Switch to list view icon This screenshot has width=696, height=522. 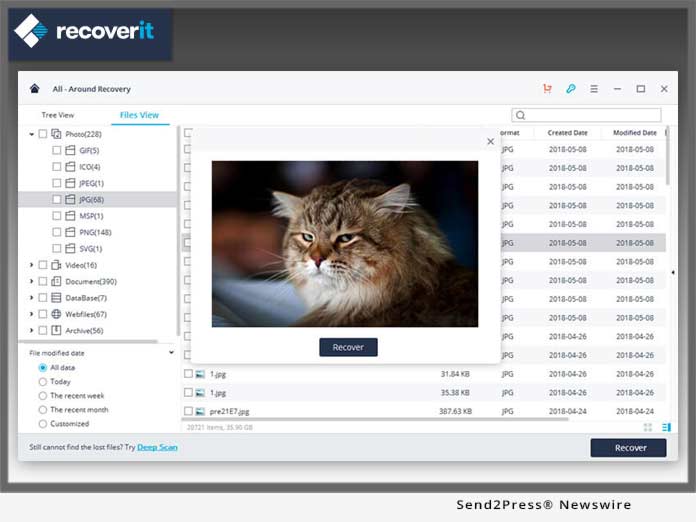click(x=666, y=427)
